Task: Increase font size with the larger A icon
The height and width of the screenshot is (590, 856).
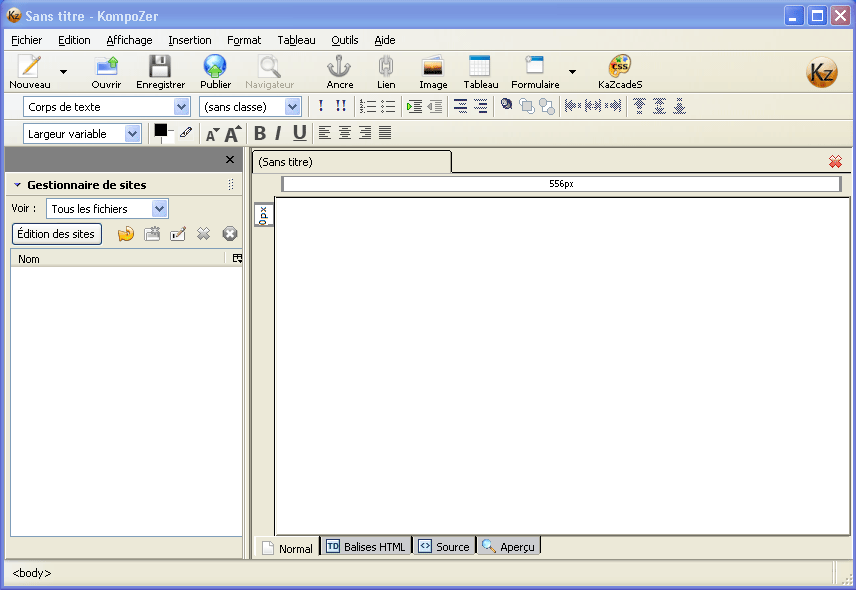Action: click(x=233, y=134)
